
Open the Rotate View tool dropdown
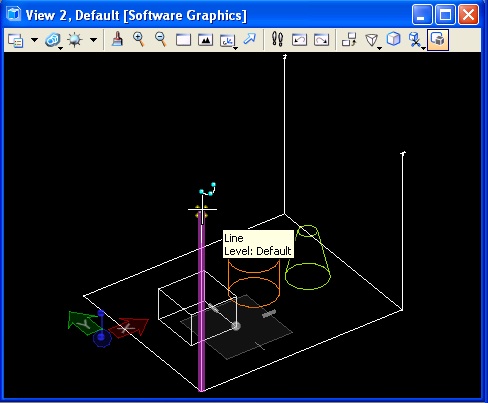point(228,41)
